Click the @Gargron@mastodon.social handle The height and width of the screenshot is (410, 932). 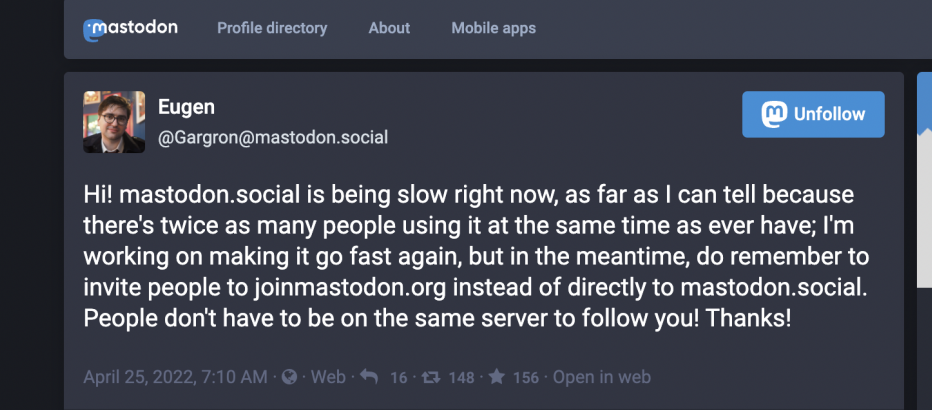[273, 138]
